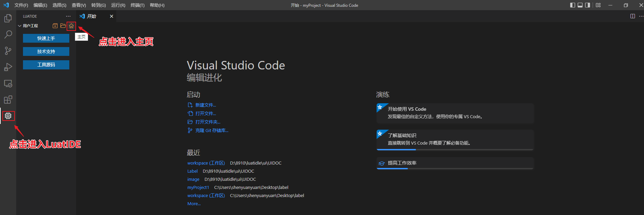The width and height of the screenshot is (644, 215).
Task: Open the 终端(T) menu
Action: pyautogui.click(x=137, y=5)
